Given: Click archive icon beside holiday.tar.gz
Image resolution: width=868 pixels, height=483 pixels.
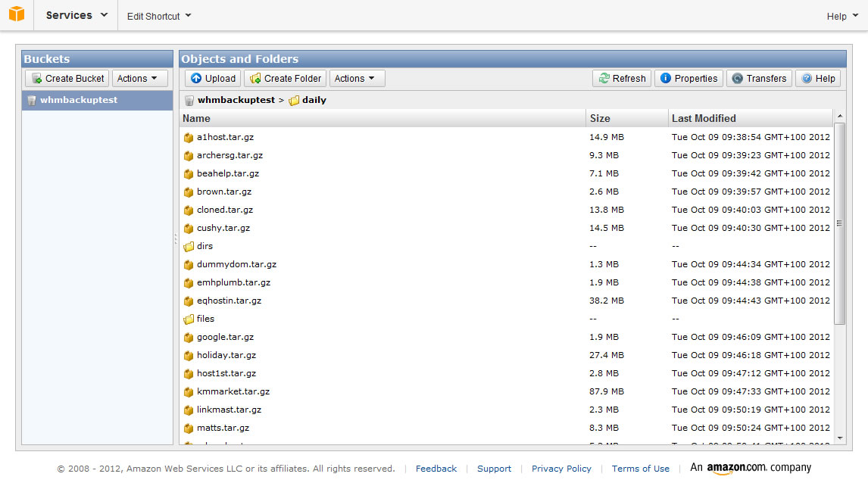Looking at the screenshot, I should coord(188,355).
